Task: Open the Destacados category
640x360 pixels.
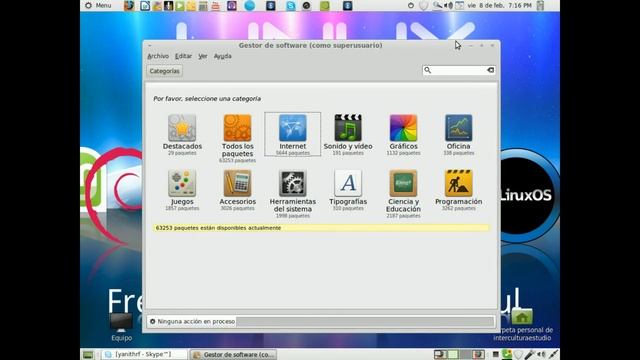Action: [x=182, y=135]
